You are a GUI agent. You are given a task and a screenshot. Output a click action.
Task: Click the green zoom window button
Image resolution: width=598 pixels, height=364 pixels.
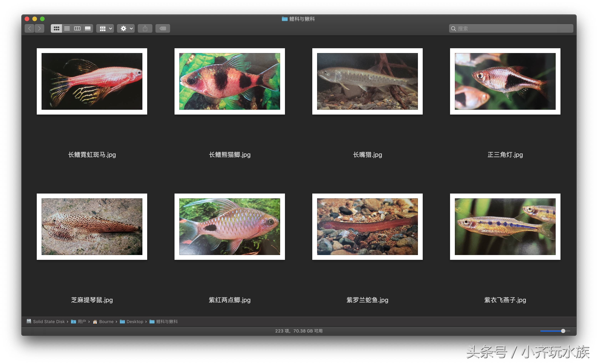coord(43,19)
